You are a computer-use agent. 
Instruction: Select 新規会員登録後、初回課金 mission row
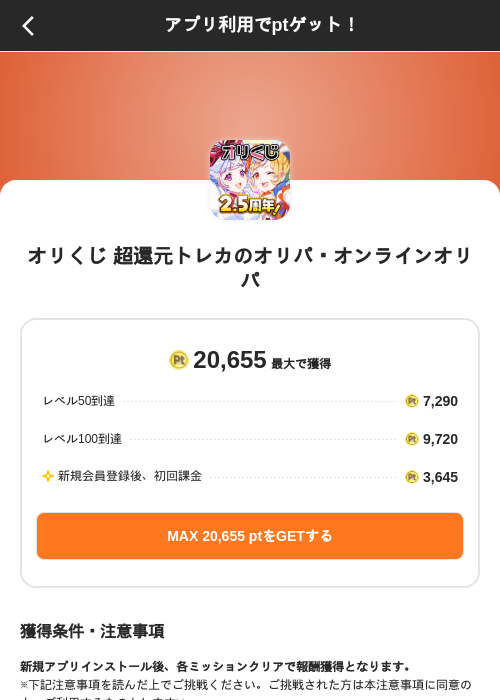[250, 477]
